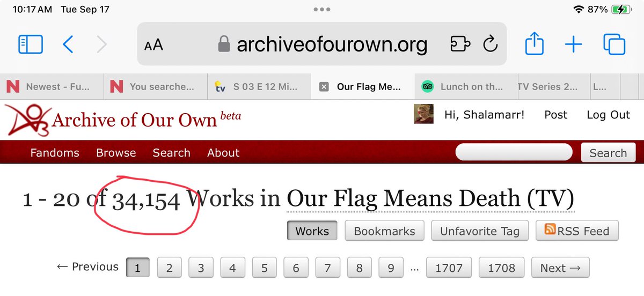Screen dimensions: 644x296
Task: Click the Search submit button
Action: 608,153
